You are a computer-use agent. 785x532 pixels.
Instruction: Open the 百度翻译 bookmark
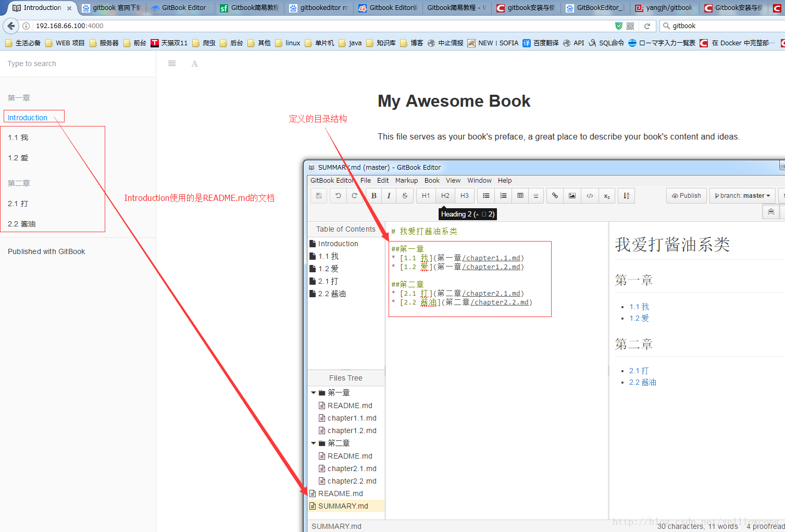pos(540,43)
